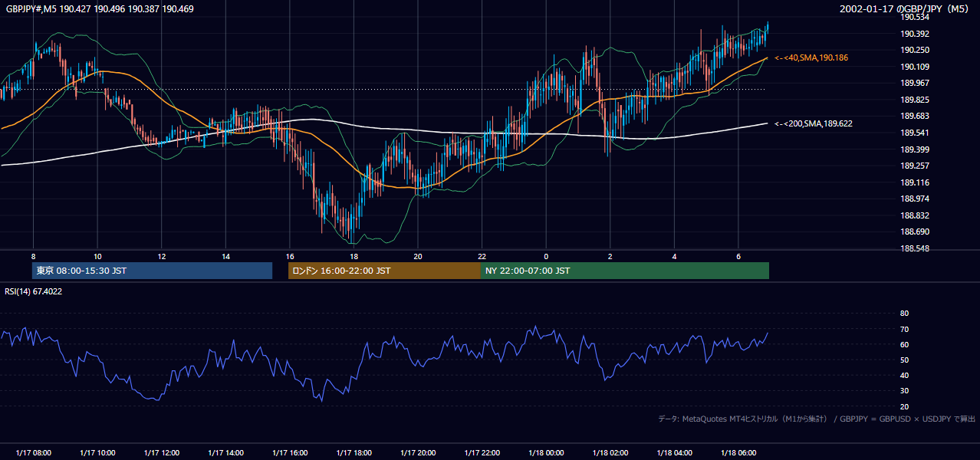Click the RSI(14) 67.4022 indicator label
This screenshot has width=980, height=460.
coord(34,291)
